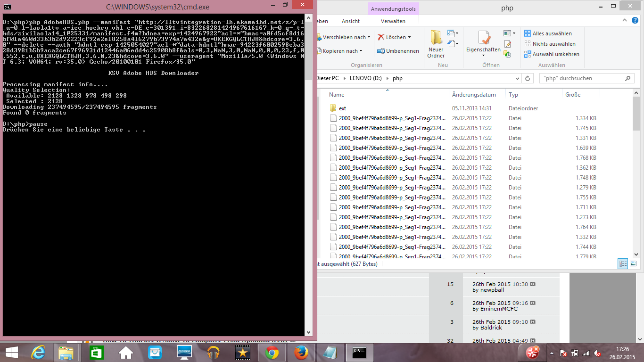Go to last post by Baldrick
Image resolution: width=644 pixels, height=362 pixels.
[x=533, y=322]
